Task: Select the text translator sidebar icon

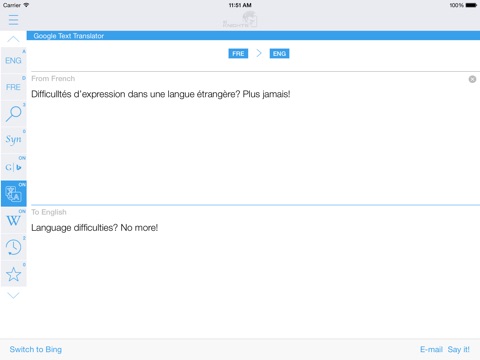Action: pyautogui.click(x=14, y=194)
